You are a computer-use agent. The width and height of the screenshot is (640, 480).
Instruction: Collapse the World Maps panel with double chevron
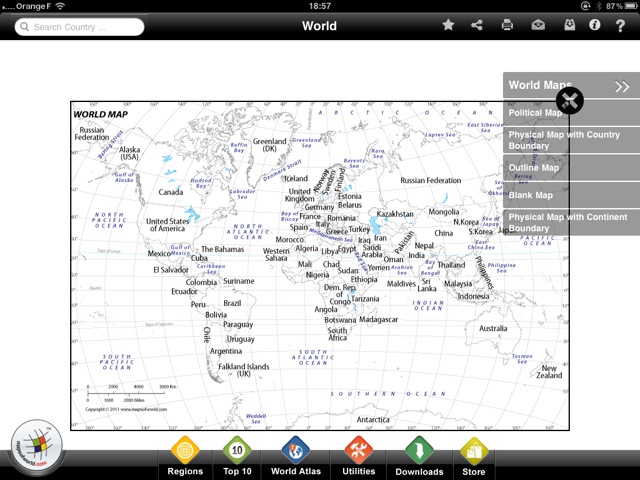pyautogui.click(x=622, y=87)
